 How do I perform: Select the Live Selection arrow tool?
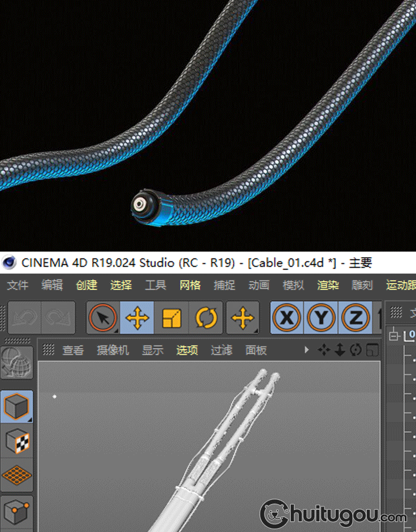[103, 318]
